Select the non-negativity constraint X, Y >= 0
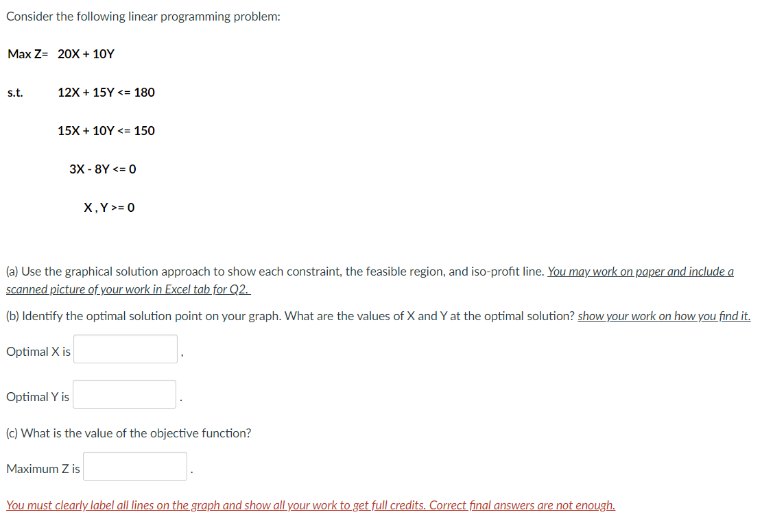 pyautogui.click(x=108, y=207)
